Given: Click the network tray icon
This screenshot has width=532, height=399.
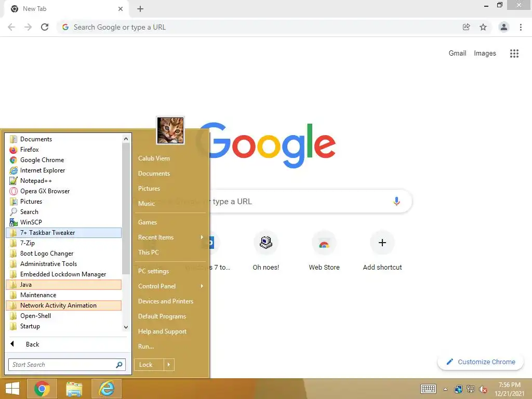Looking at the screenshot, I should (471, 389).
